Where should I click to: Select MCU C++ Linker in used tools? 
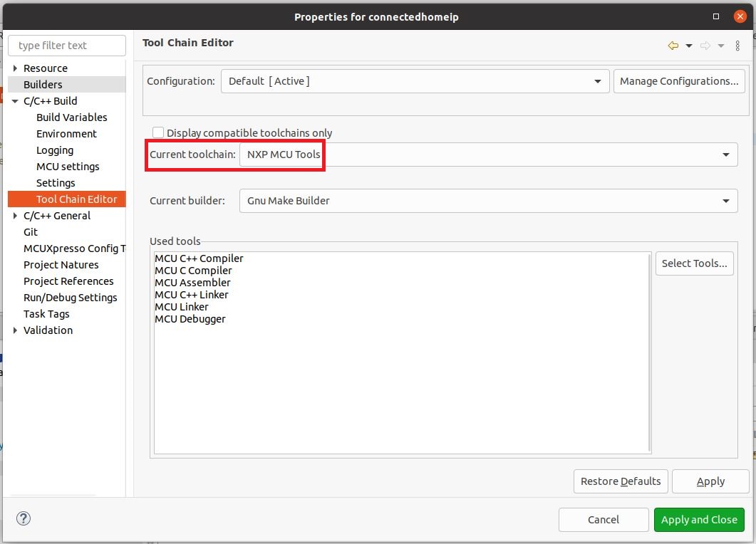pyautogui.click(x=192, y=294)
